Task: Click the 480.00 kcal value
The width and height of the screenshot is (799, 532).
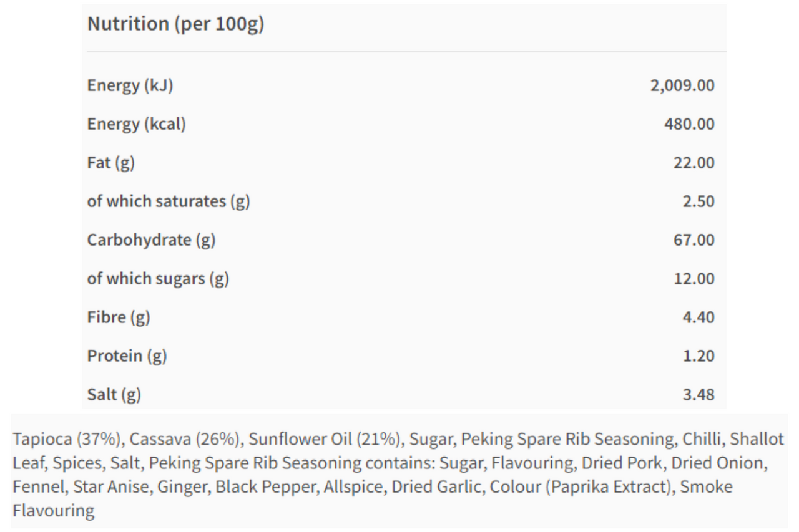Action: tap(689, 124)
